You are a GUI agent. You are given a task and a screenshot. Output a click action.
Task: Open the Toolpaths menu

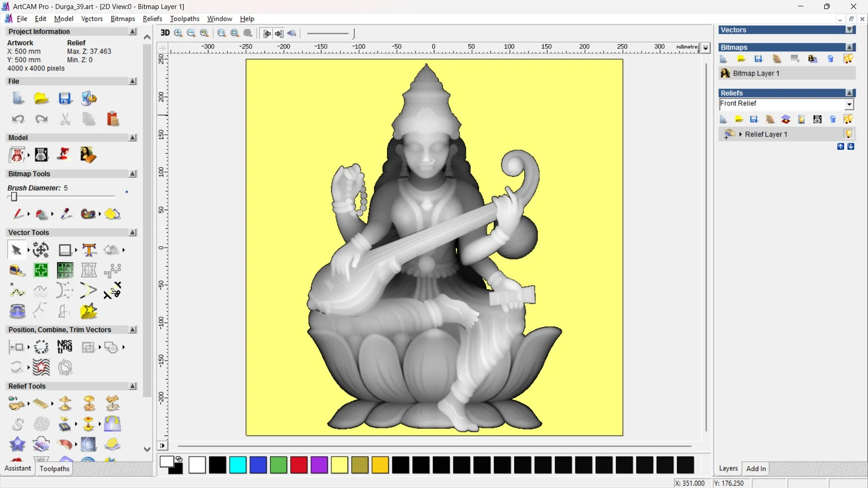[x=184, y=19]
